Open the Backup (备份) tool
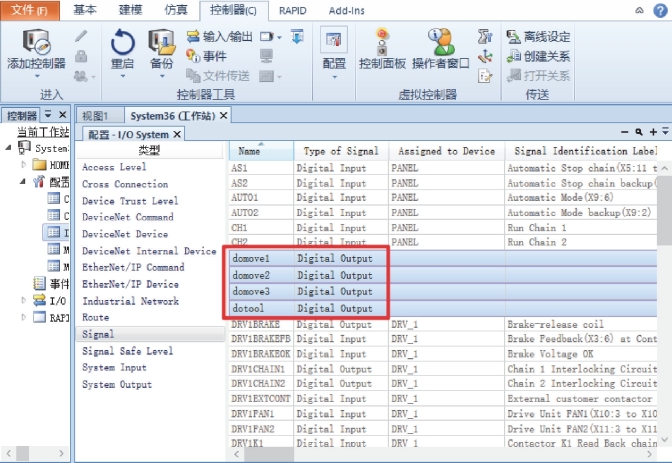 click(x=161, y=47)
